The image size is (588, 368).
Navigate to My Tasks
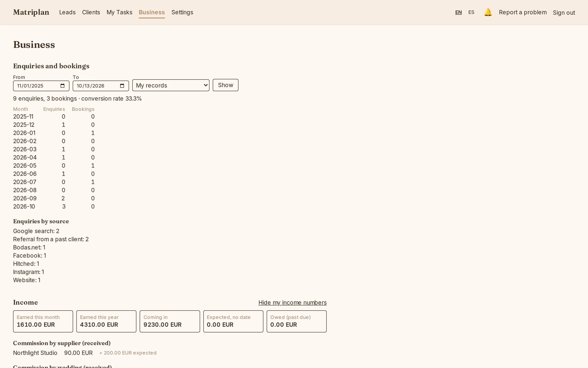pyautogui.click(x=119, y=12)
